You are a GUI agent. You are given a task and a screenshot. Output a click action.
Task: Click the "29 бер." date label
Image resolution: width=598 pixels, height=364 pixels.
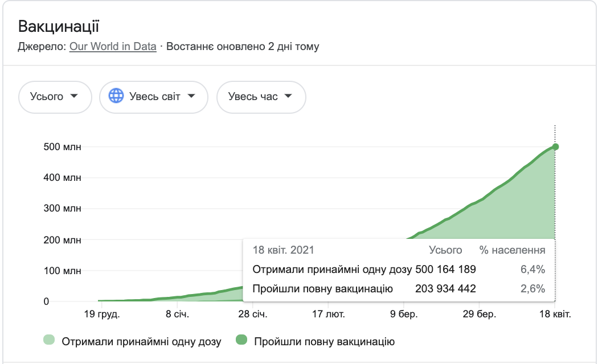click(x=478, y=315)
